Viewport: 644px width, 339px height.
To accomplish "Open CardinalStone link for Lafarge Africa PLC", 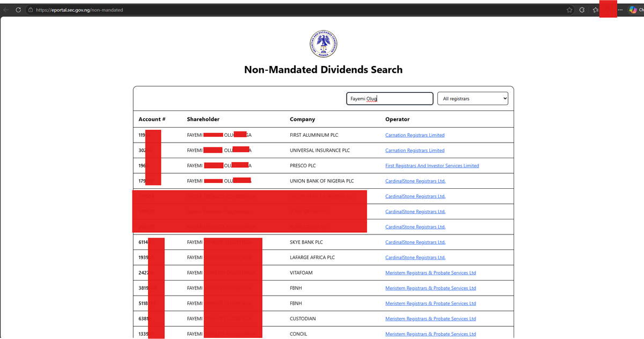I will tap(415, 257).
